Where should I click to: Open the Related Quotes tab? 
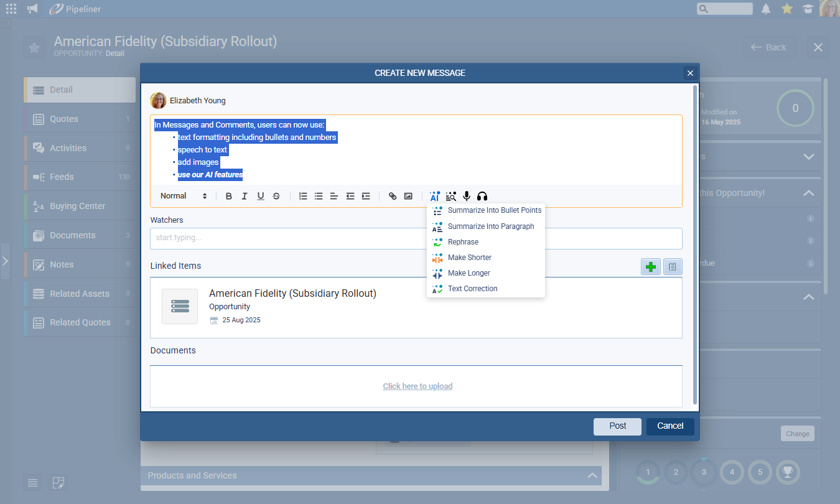80,322
